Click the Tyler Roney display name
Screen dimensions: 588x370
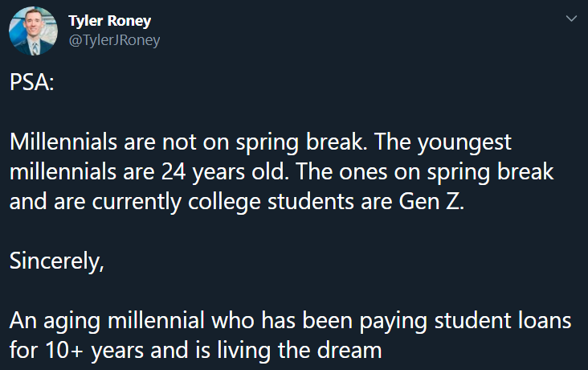(x=109, y=21)
